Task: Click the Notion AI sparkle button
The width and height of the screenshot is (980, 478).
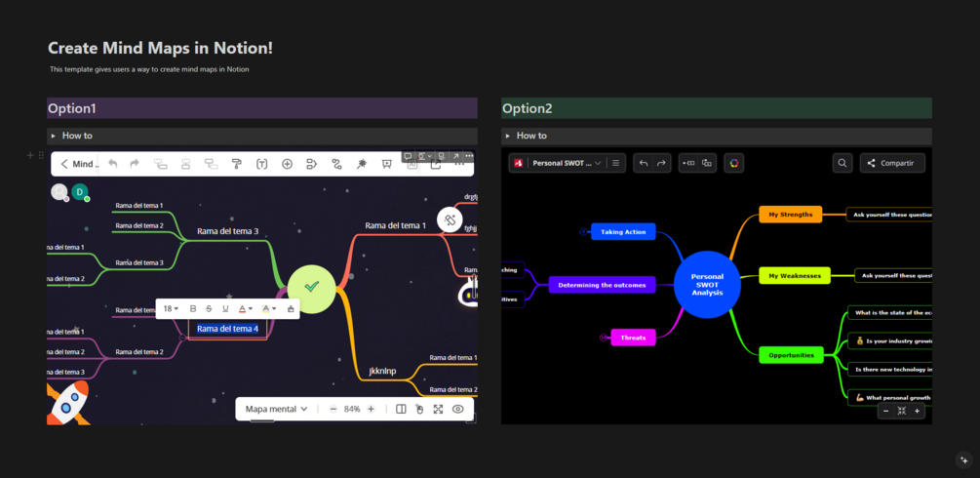Action: 963,459
